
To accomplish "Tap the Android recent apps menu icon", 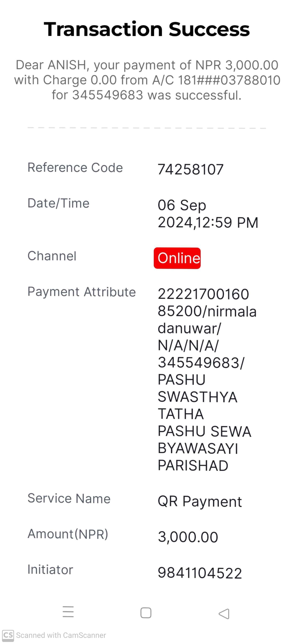I will coord(68,612).
